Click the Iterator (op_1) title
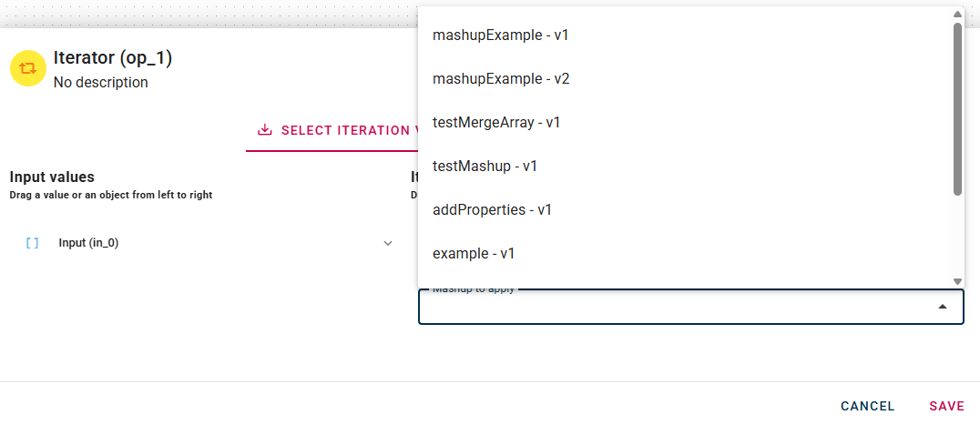 (x=113, y=58)
